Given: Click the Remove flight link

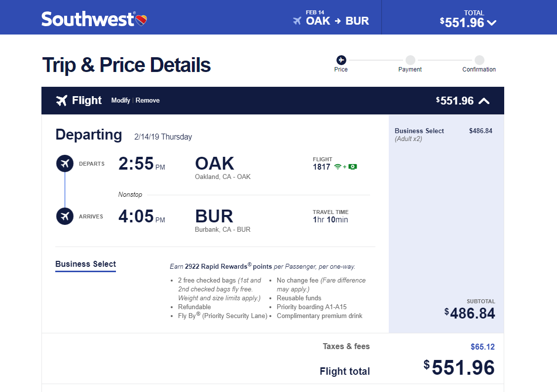Looking at the screenshot, I should point(148,101).
